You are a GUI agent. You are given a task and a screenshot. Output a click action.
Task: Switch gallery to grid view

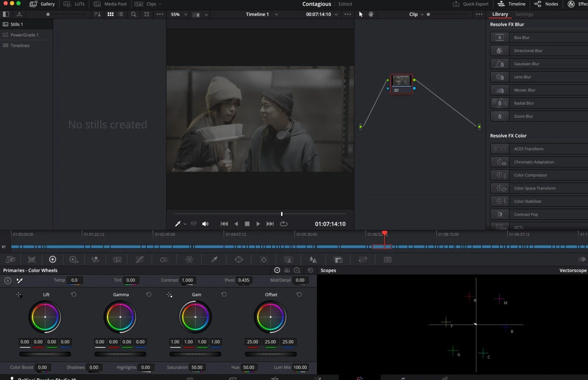[x=110, y=14]
